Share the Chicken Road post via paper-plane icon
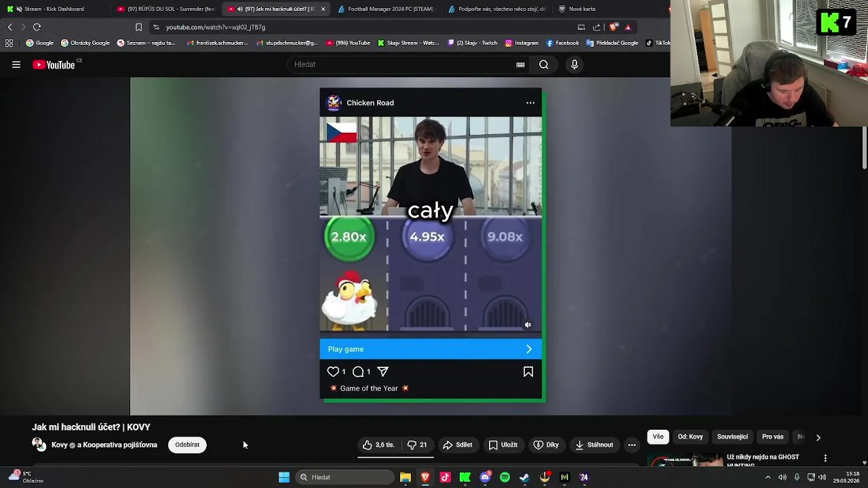 [x=382, y=371]
